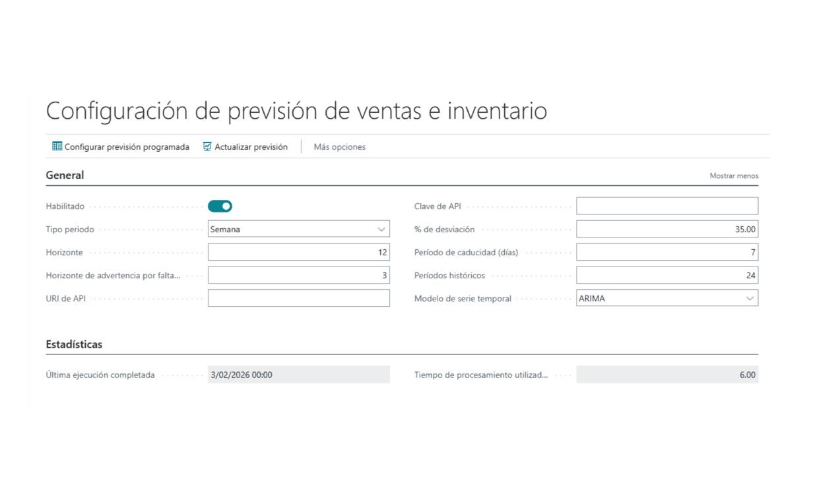813x504 pixels.
Task: Select the % de desviación field
Action: [667, 229]
